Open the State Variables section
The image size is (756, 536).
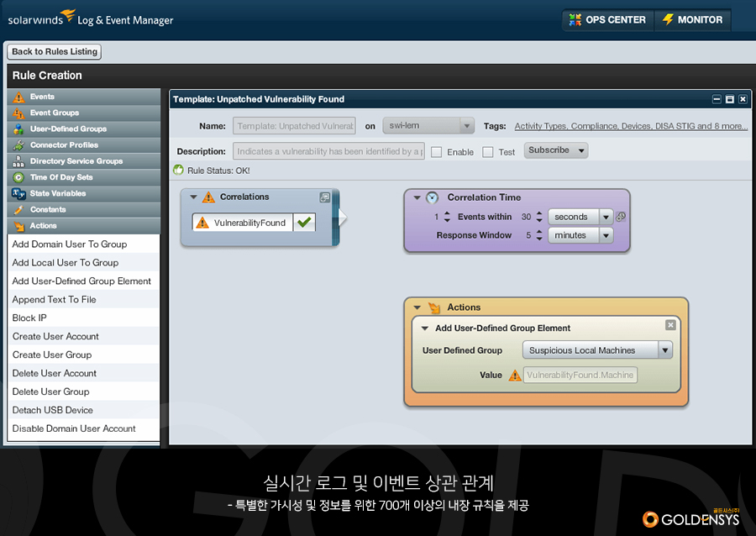pyautogui.click(x=84, y=194)
